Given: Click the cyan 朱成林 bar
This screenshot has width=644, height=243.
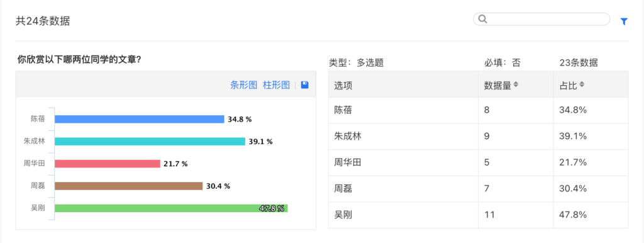Looking at the screenshot, I should (x=150, y=142).
